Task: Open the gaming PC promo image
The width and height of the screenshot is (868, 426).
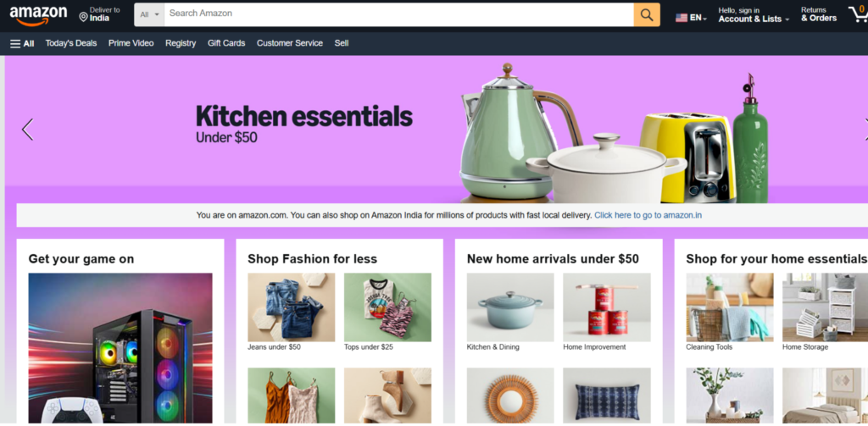Action: (120, 348)
